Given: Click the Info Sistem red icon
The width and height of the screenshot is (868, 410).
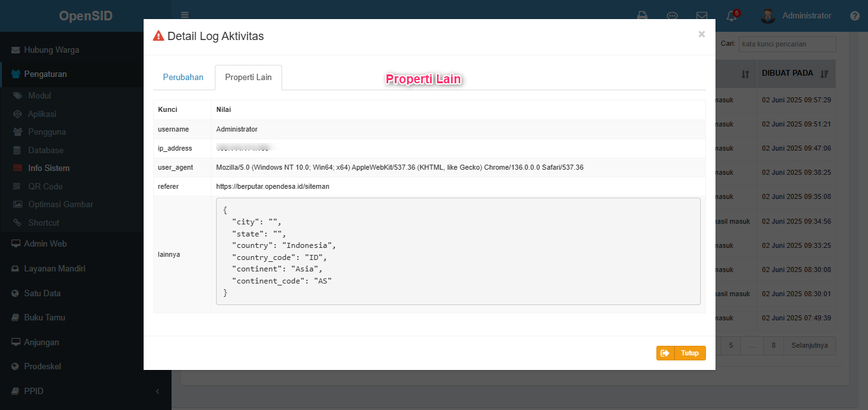Looking at the screenshot, I should (x=17, y=168).
